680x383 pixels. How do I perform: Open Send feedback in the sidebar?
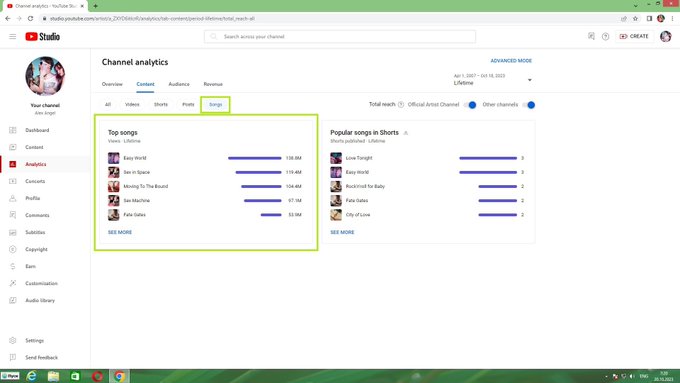[x=41, y=357]
